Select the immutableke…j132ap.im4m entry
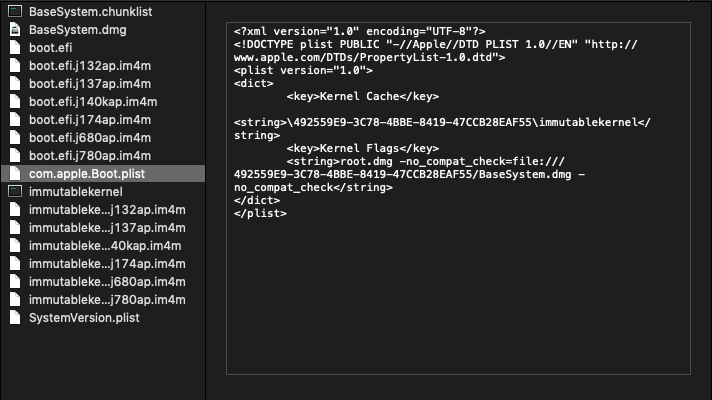 point(103,209)
